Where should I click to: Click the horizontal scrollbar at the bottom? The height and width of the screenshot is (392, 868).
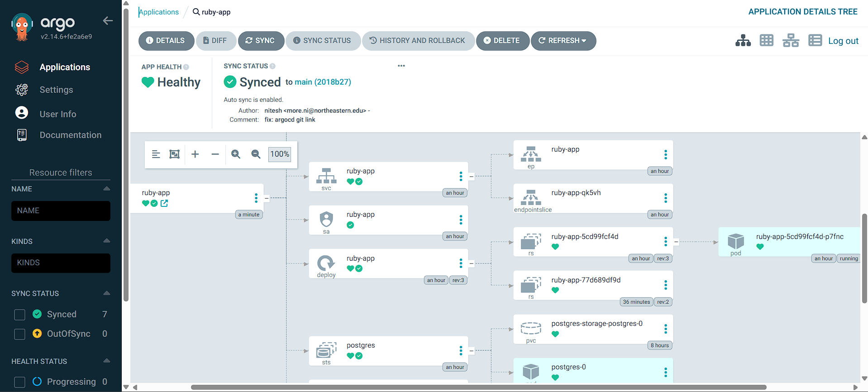[478, 387]
